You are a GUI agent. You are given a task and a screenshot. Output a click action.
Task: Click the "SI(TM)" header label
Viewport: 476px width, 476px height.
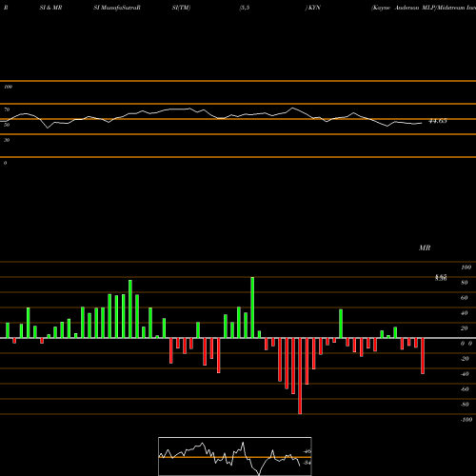[181, 8]
